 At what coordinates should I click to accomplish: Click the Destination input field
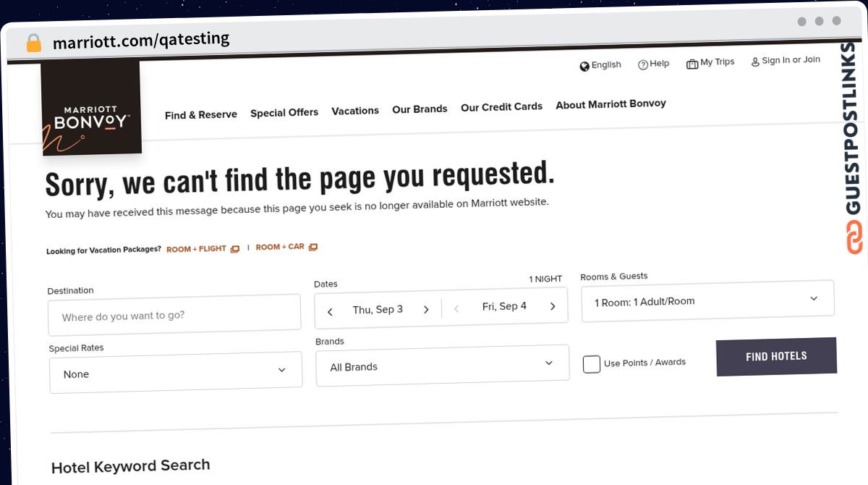pyautogui.click(x=174, y=315)
